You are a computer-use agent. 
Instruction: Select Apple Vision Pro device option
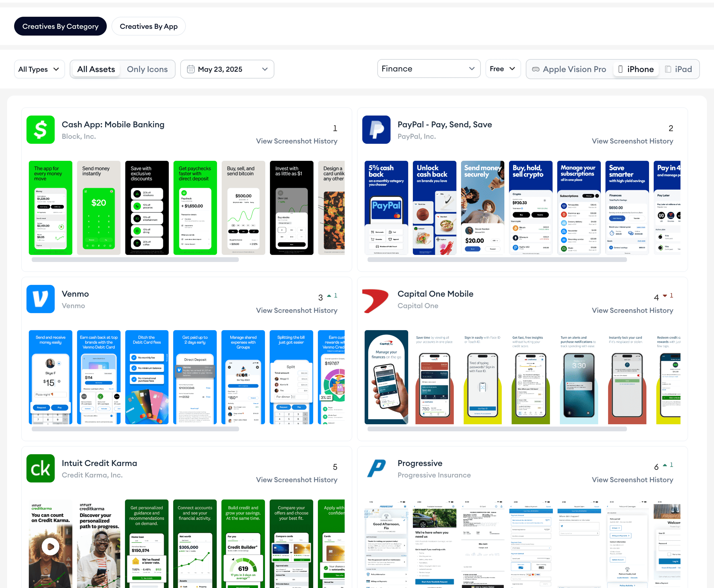pyautogui.click(x=569, y=69)
